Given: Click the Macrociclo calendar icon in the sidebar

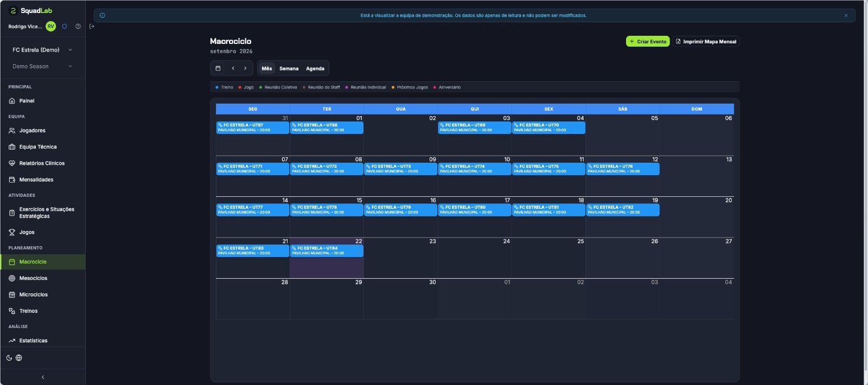Looking at the screenshot, I should pos(12,262).
